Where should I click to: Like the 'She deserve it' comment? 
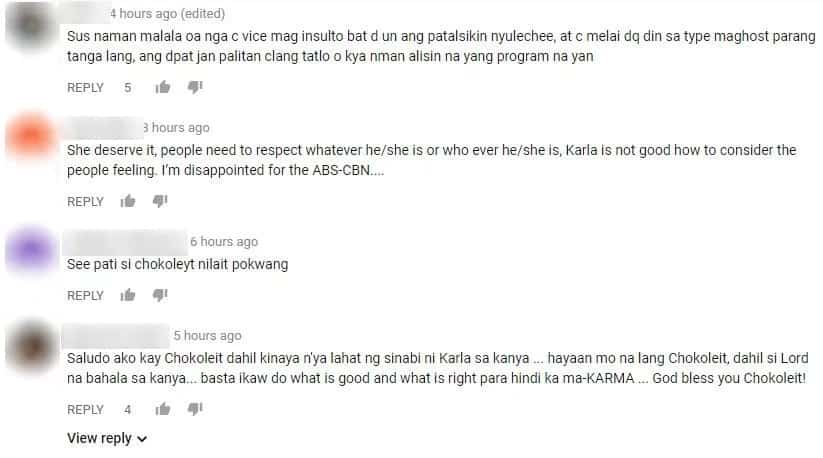(128, 201)
